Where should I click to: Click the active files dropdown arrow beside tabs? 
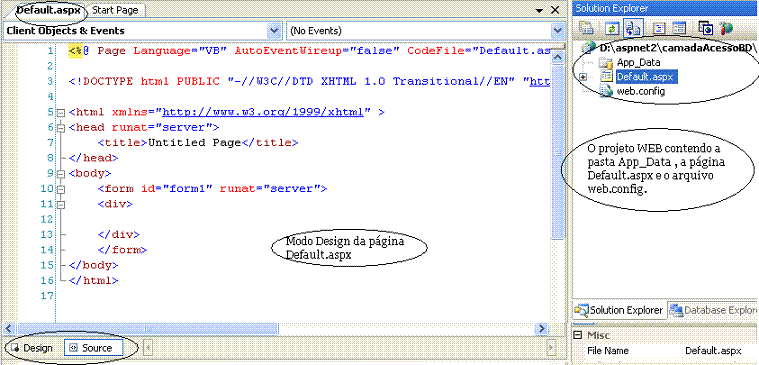[539, 10]
